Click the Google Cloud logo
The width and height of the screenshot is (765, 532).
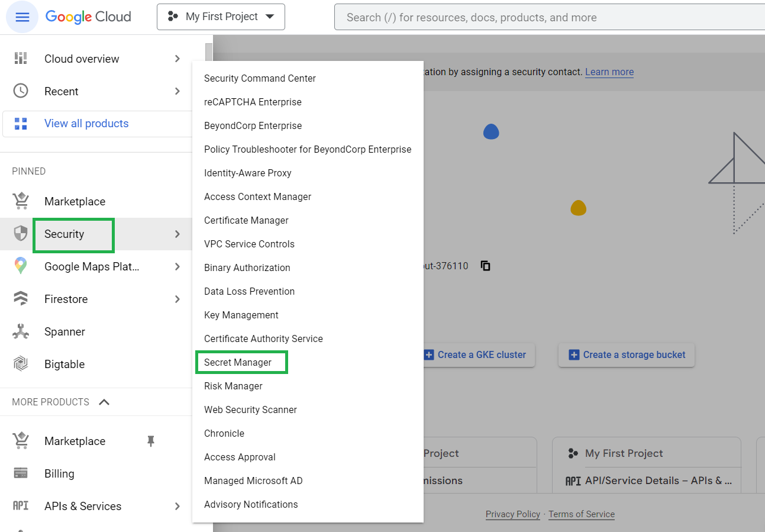88,17
